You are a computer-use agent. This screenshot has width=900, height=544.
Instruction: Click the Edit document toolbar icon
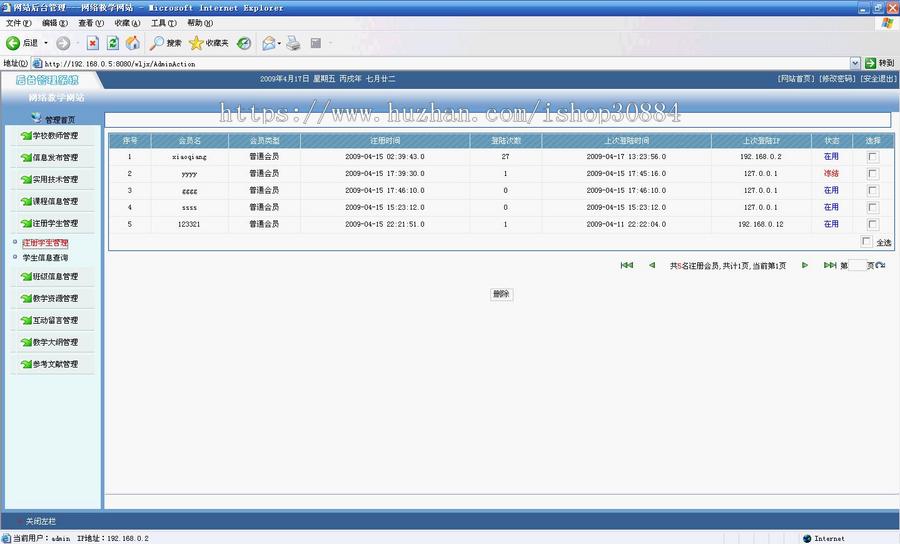(x=316, y=43)
